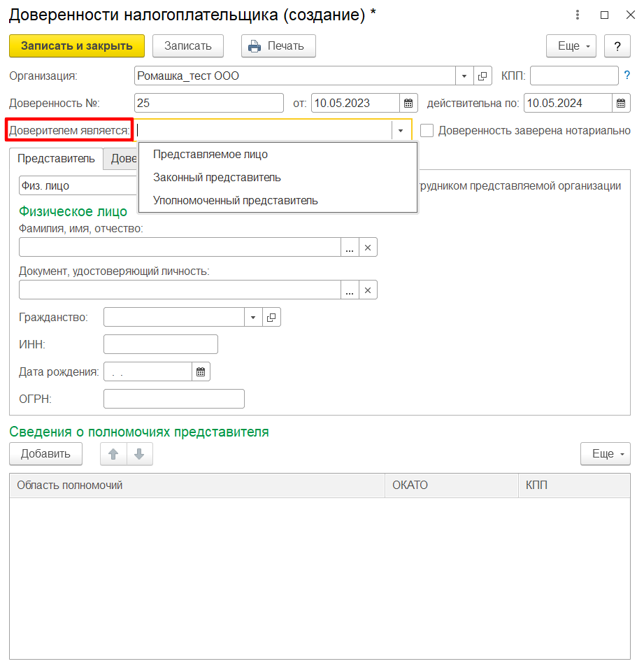Open calendar for 'действительна по' date
The image size is (644, 666).
[621, 104]
